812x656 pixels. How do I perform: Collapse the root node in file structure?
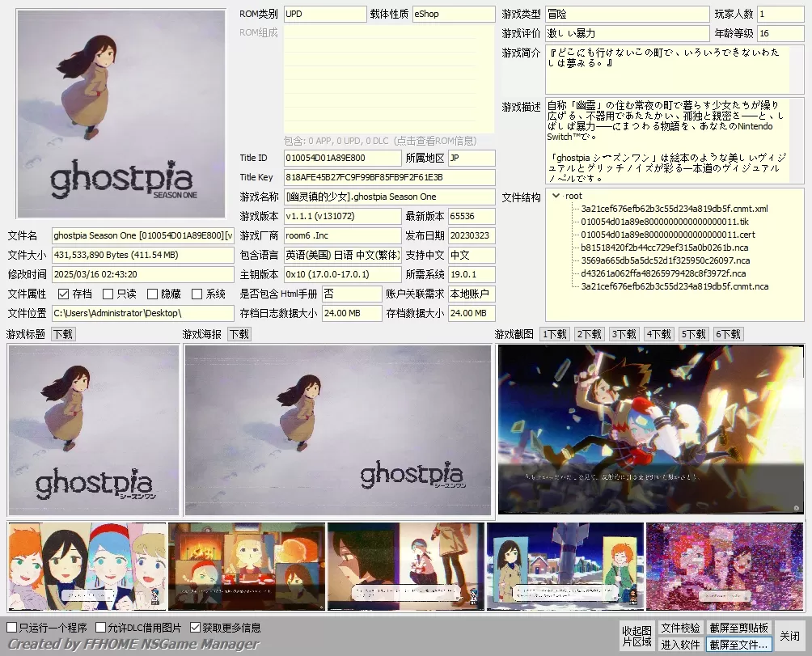point(556,196)
